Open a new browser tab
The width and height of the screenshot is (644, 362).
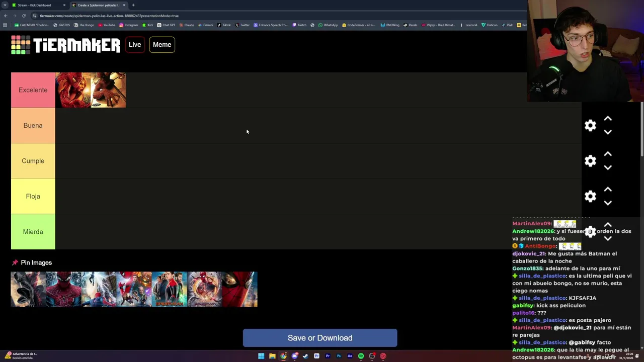[133, 5]
